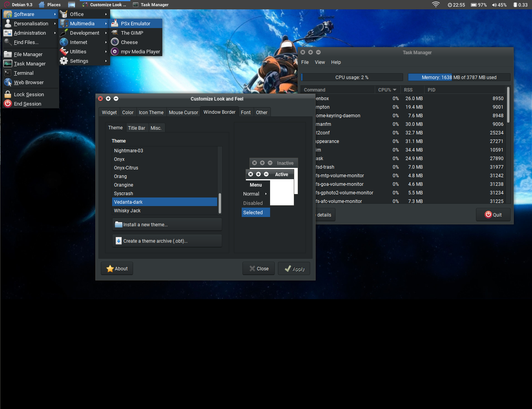Select the Nightmare-03 theme

pos(164,150)
